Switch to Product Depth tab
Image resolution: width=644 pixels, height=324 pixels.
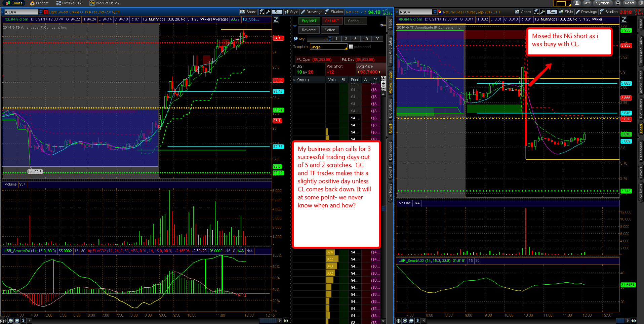pyautogui.click(x=104, y=3)
